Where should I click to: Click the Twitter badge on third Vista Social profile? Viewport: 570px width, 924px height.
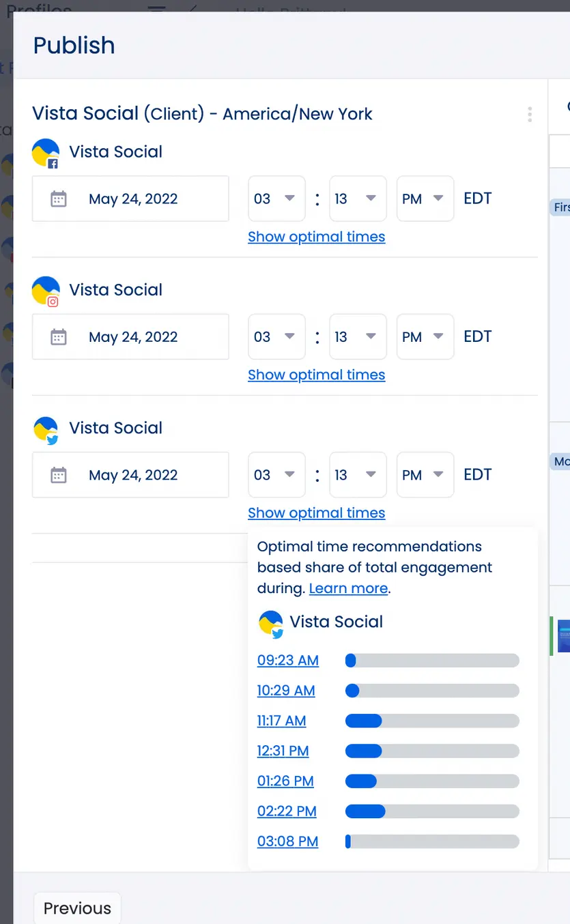click(54, 440)
